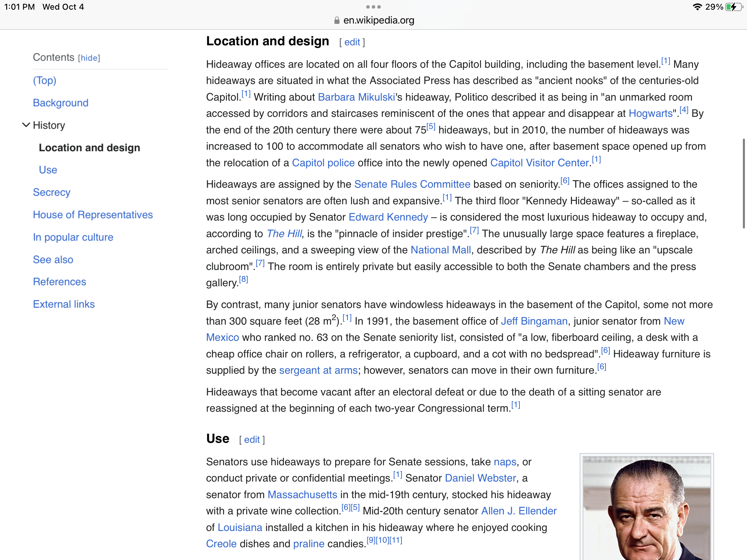
Task: Open Capitol Visitor Center link
Action: click(x=539, y=163)
